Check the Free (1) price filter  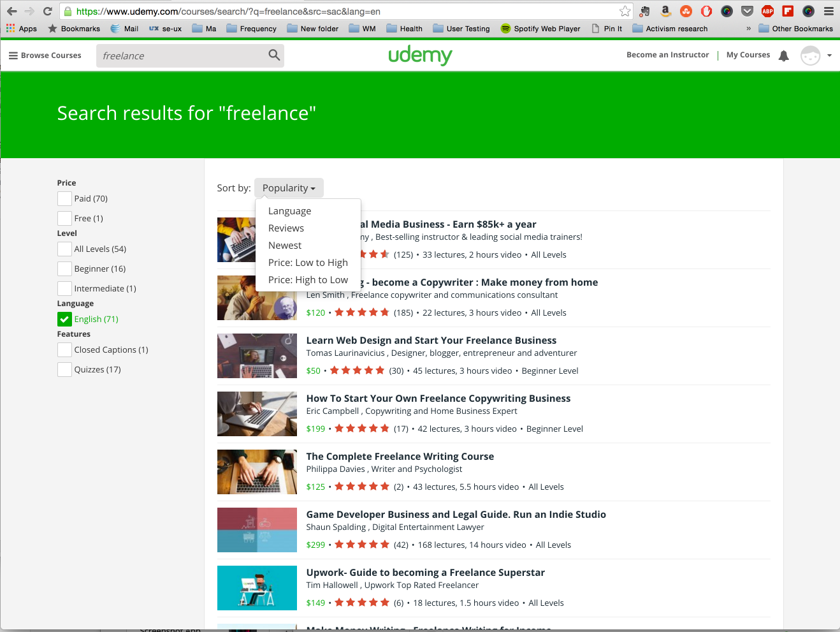click(x=64, y=218)
